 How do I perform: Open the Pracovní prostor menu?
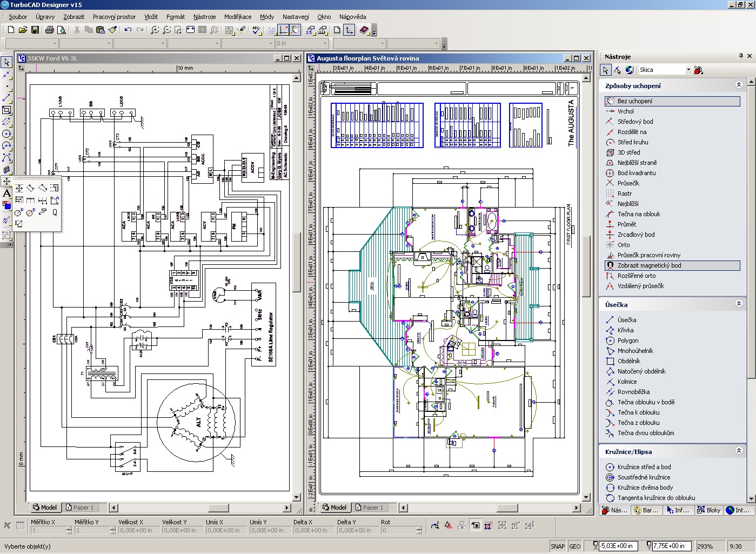(x=115, y=17)
